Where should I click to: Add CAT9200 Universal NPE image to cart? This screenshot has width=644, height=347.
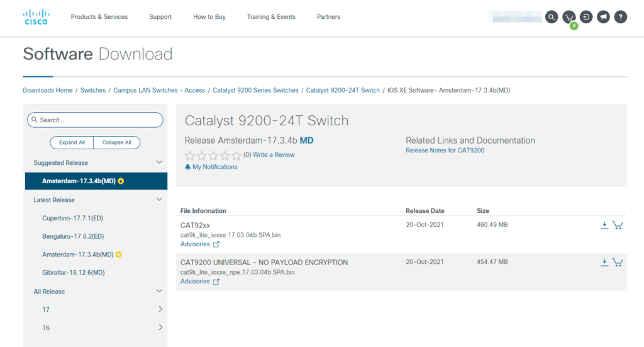618,262
